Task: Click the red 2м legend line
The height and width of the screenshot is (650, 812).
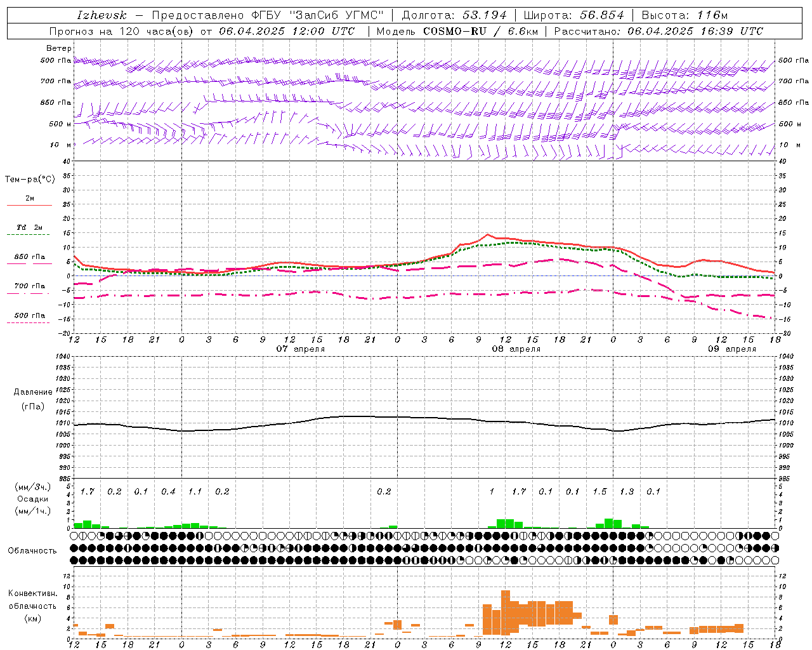Action: point(29,205)
